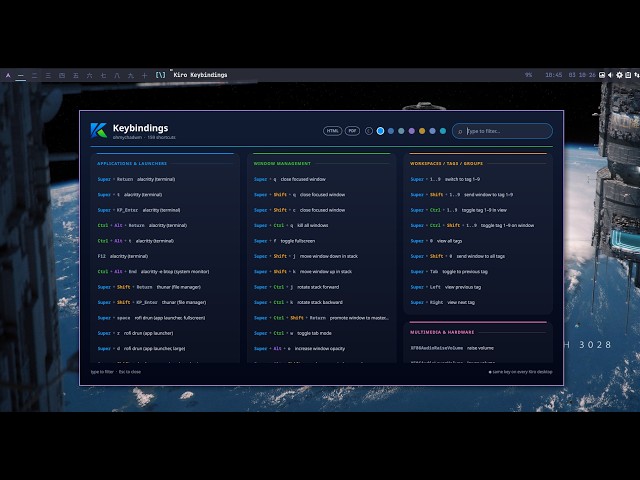Switch to workspace tag 五
Screen dimensions: 640x480
click(76, 76)
